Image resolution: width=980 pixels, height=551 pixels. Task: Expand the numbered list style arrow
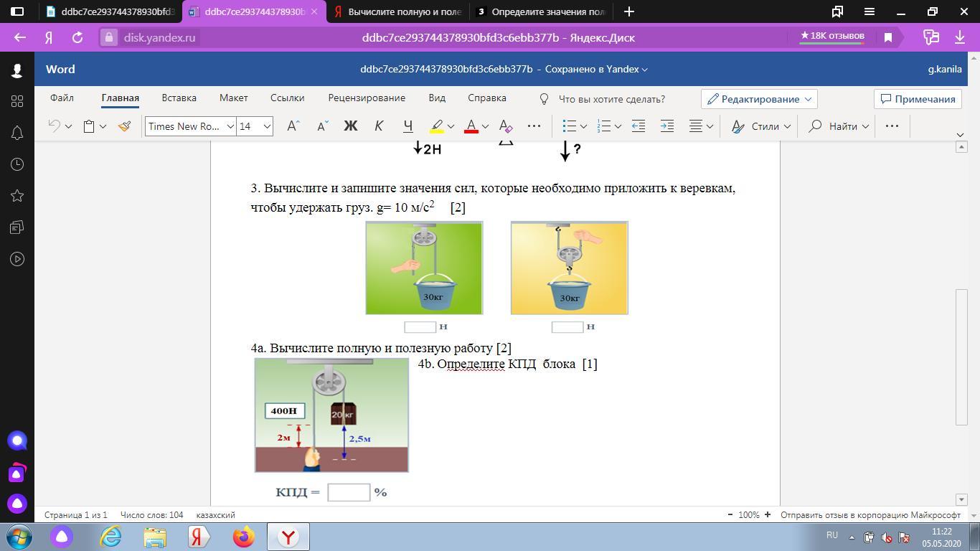(x=618, y=126)
